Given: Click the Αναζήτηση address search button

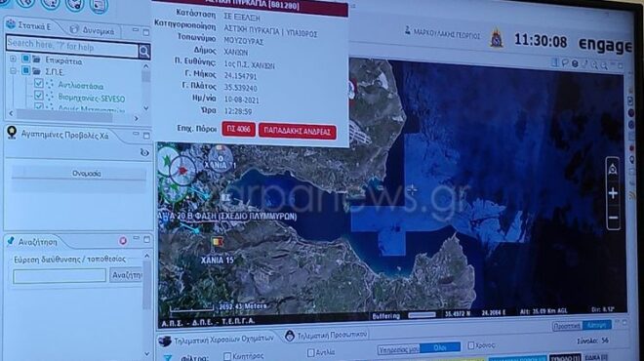Looking at the screenshot, I should coord(126,275).
